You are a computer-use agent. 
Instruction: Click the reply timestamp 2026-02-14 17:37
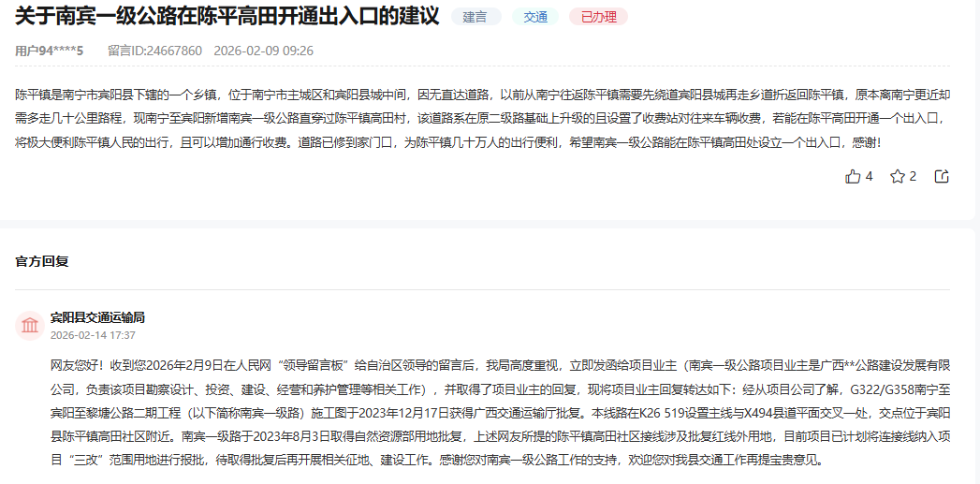pos(93,335)
